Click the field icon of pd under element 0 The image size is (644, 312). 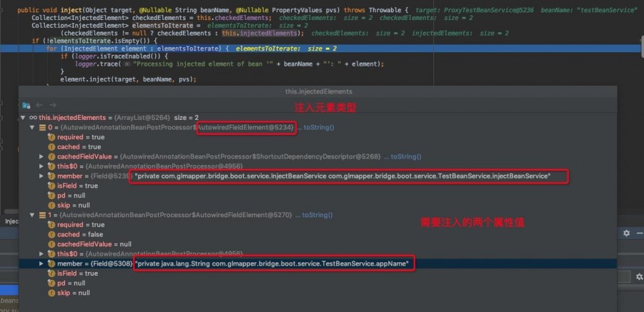(52, 196)
